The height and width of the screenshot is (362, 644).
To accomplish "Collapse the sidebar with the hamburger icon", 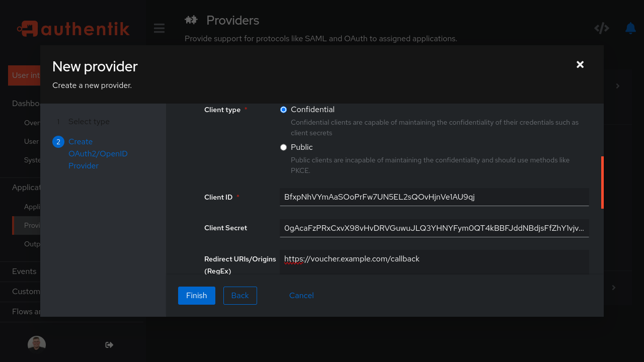I will tap(159, 28).
